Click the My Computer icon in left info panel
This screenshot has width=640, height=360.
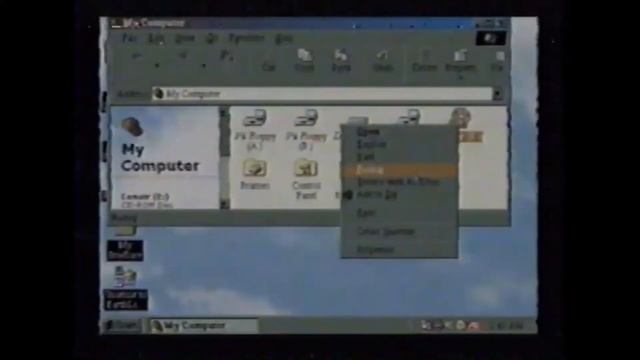pos(132,127)
